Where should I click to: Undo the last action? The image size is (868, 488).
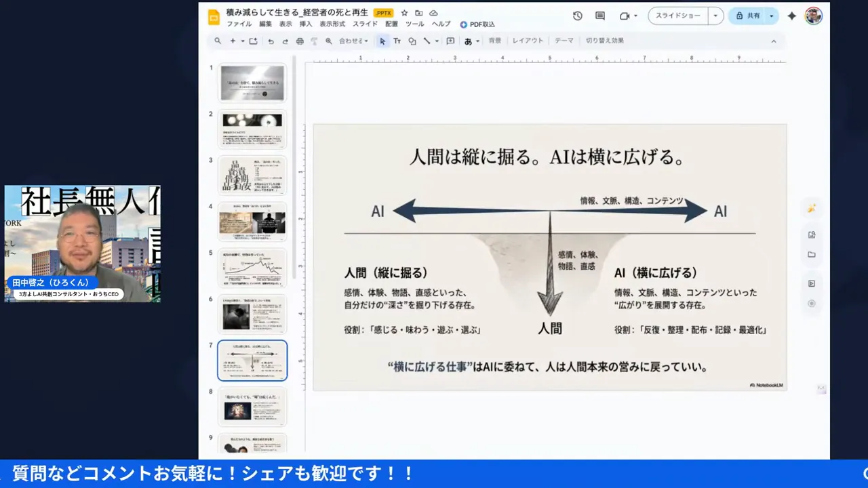[x=270, y=41]
